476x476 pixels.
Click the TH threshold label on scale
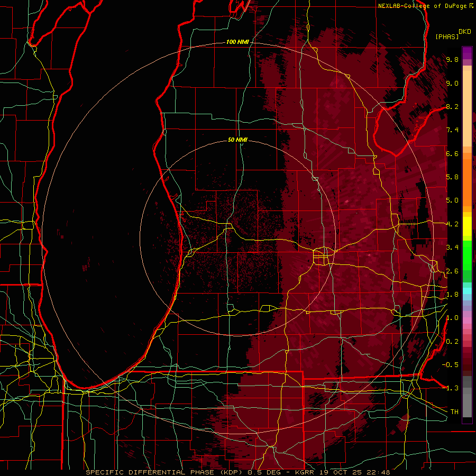click(x=454, y=412)
